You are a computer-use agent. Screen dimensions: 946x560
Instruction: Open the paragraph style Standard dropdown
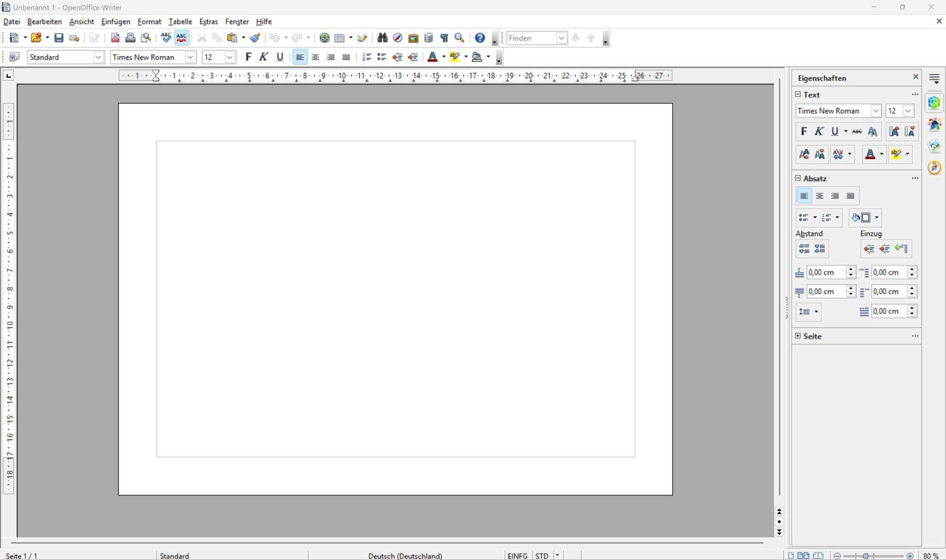click(98, 57)
